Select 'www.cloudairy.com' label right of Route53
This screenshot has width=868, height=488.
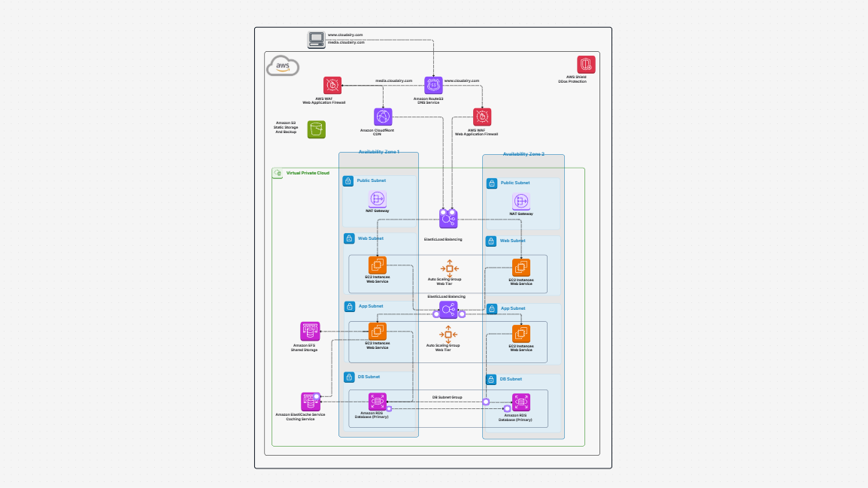coord(462,80)
